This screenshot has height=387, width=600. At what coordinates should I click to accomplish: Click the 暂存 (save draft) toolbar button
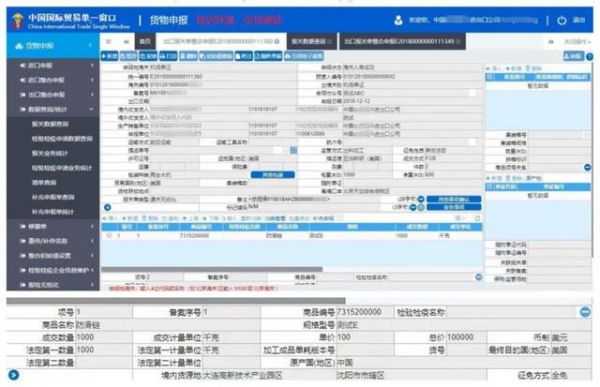tap(128, 56)
